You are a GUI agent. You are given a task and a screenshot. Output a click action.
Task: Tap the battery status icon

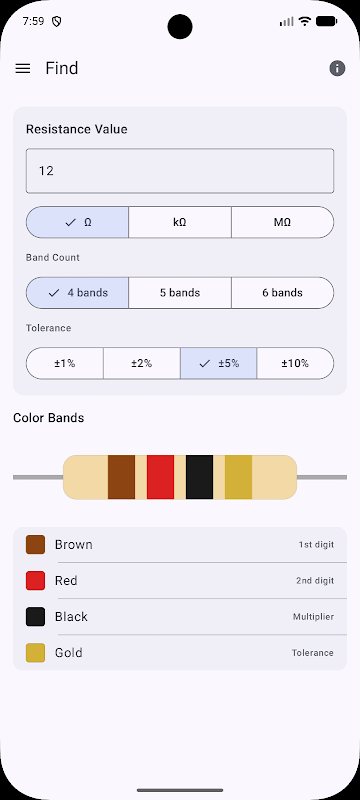pyautogui.click(x=326, y=21)
